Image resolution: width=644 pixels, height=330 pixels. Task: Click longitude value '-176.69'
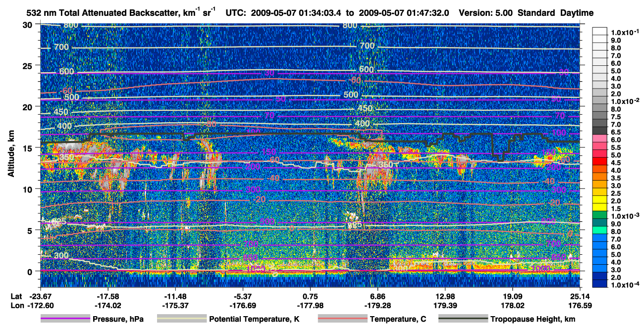point(242,305)
